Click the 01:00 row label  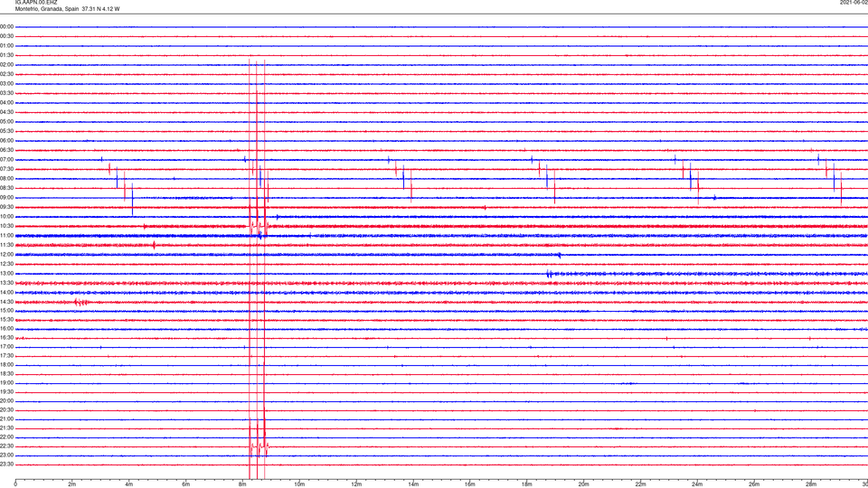coord(6,46)
